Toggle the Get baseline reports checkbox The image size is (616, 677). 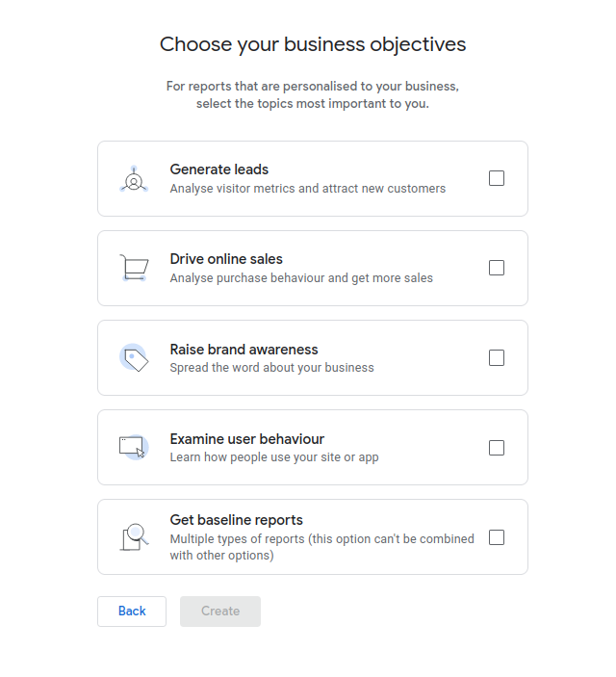coord(497,537)
